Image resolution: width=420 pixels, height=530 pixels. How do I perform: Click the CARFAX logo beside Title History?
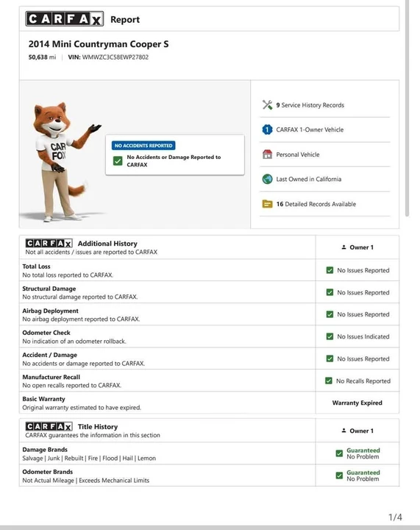[x=49, y=426]
